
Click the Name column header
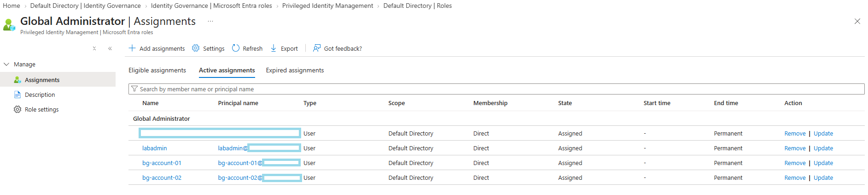[x=150, y=103]
